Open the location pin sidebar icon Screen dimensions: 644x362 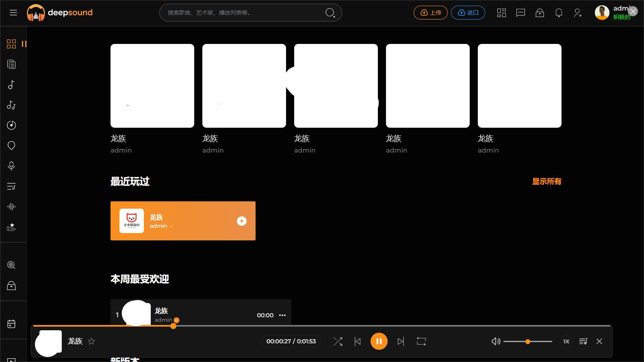(x=11, y=146)
